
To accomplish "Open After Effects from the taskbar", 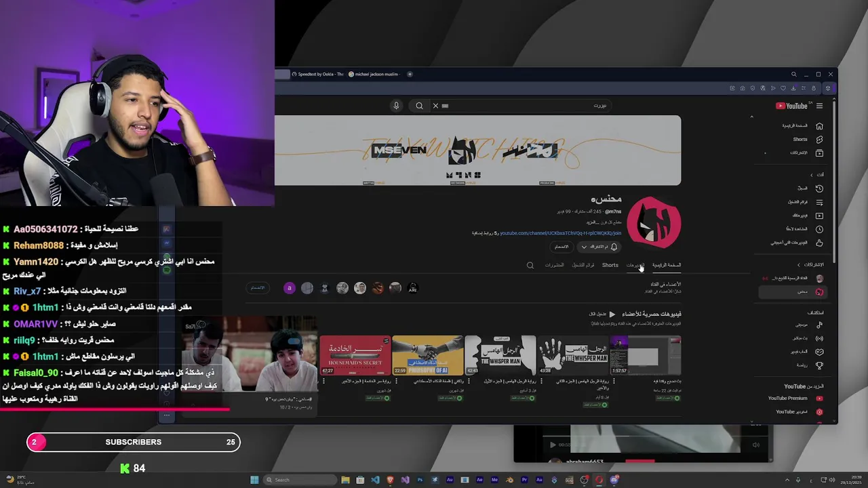I will point(479,480).
